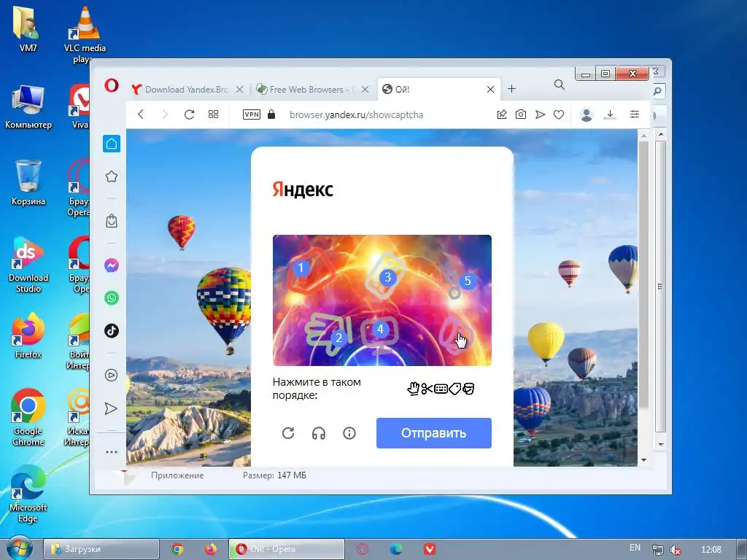Select the active "Ой!" tab
Image resolution: width=747 pixels, height=560 pixels.
[x=438, y=89]
